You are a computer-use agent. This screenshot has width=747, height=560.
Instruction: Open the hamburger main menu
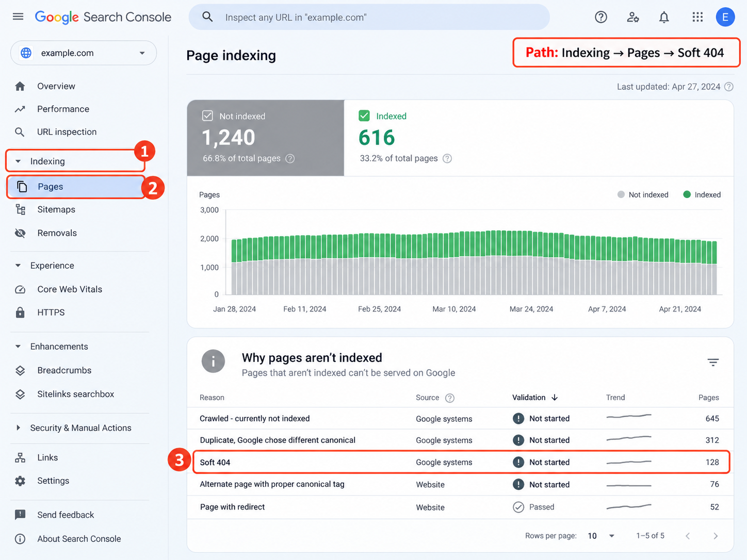18,17
